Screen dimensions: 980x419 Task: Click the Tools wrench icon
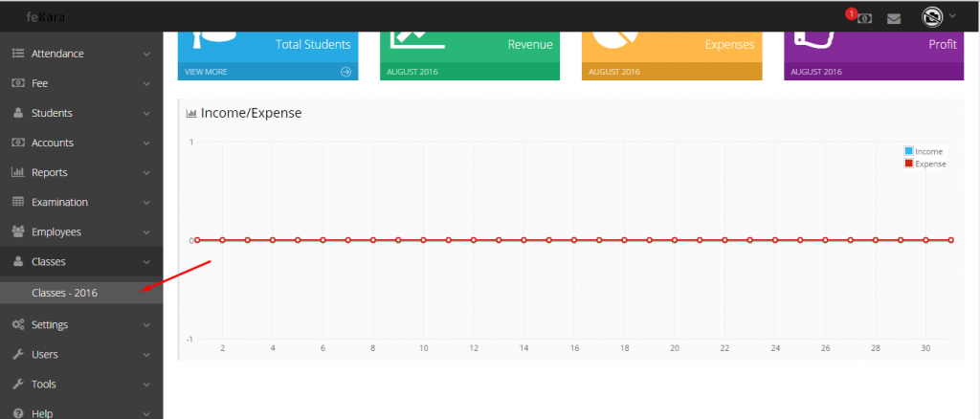18,384
